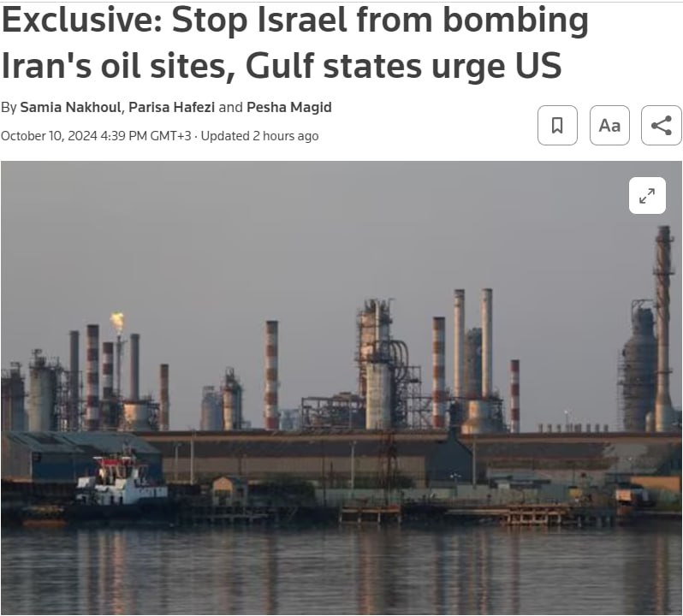Save the article with the bookmark icon
Screen dimensions: 683x616
click(557, 126)
